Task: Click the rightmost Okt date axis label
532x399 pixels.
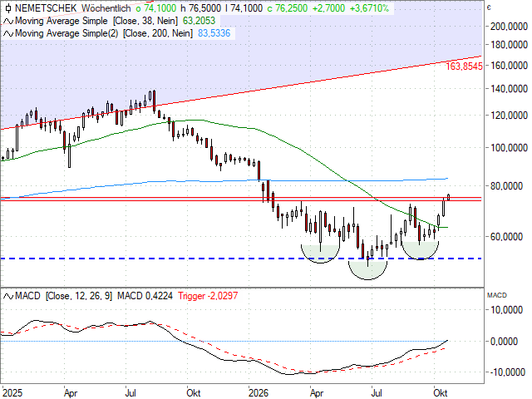Action: pyautogui.click(x=441, y=393)
